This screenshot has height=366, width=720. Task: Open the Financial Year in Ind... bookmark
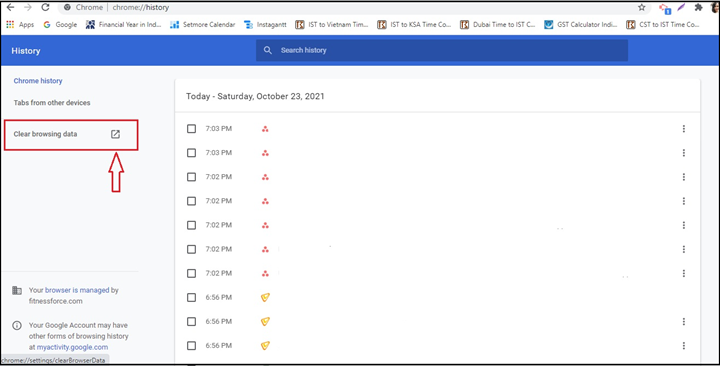click(124, 25)
